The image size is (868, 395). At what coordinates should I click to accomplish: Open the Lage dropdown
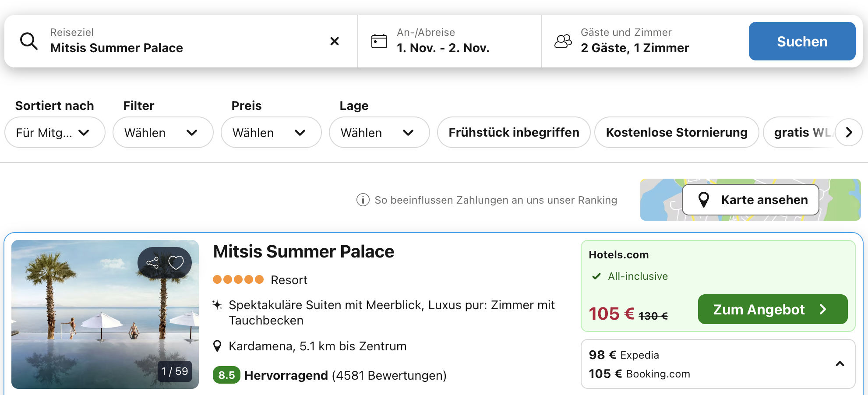tap(379, 132)
